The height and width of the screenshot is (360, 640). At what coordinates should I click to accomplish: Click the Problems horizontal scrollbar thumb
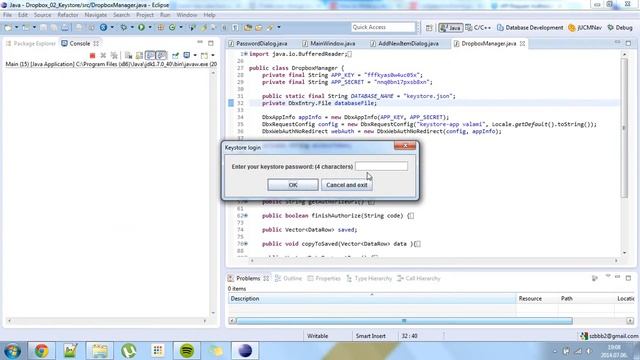click(404, 321)
